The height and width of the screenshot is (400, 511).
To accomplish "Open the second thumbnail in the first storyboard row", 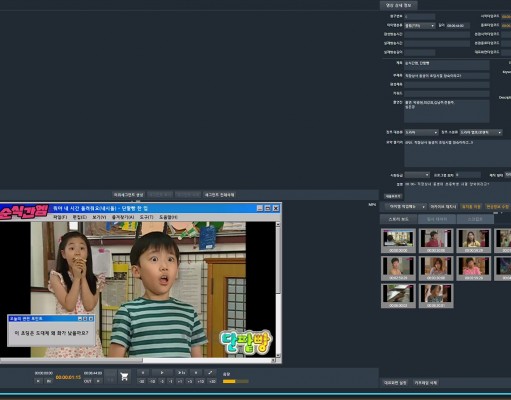I will pos(436,241).
